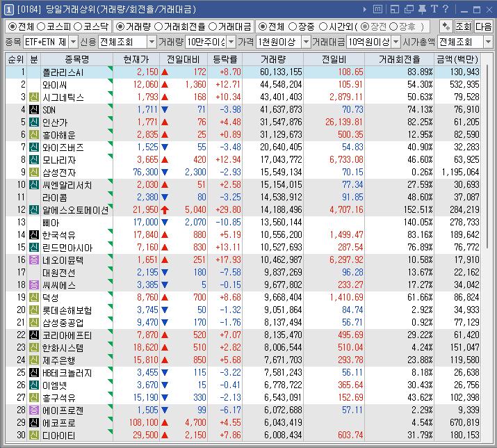497x448 pixels.
Task: Click the 다음 next button
Action: pyautogui.click(x=483, y=26)
